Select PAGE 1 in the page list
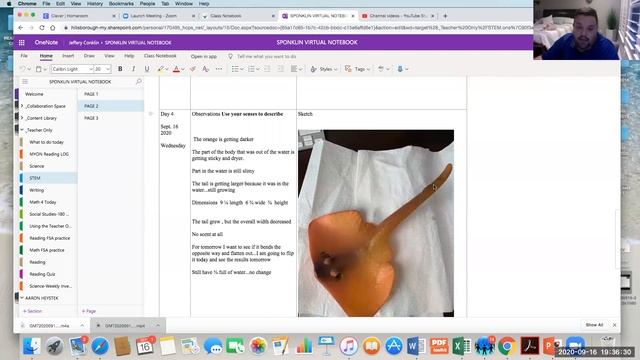Image resolution: width=640 pixels, height=360 pixels. tap(91, 94)
